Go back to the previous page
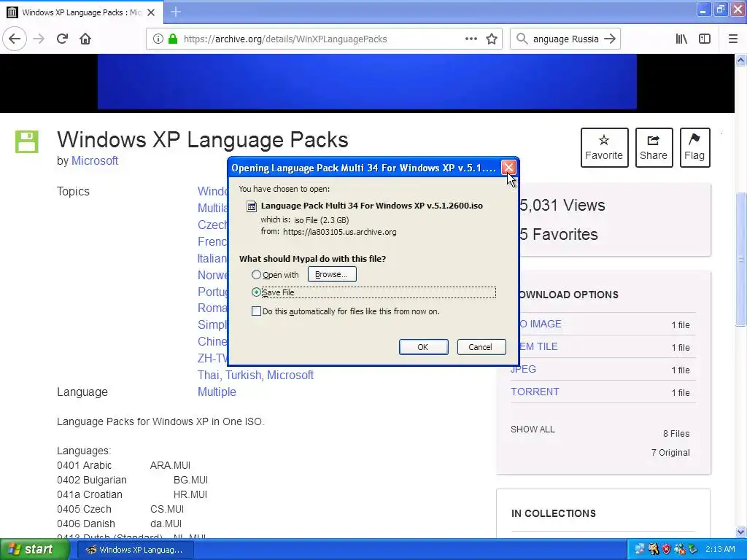The height and width of the screenshot is (560, 747). click(15, 39)
